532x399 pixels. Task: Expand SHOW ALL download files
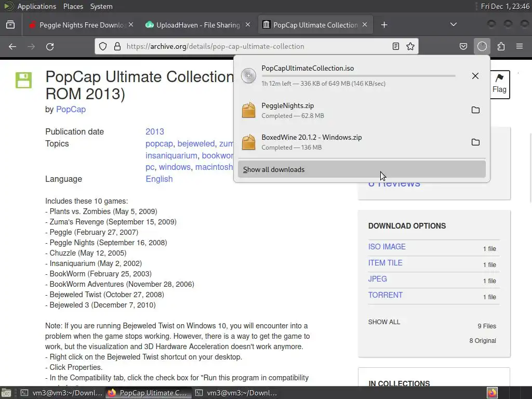[x=384, y=322]
